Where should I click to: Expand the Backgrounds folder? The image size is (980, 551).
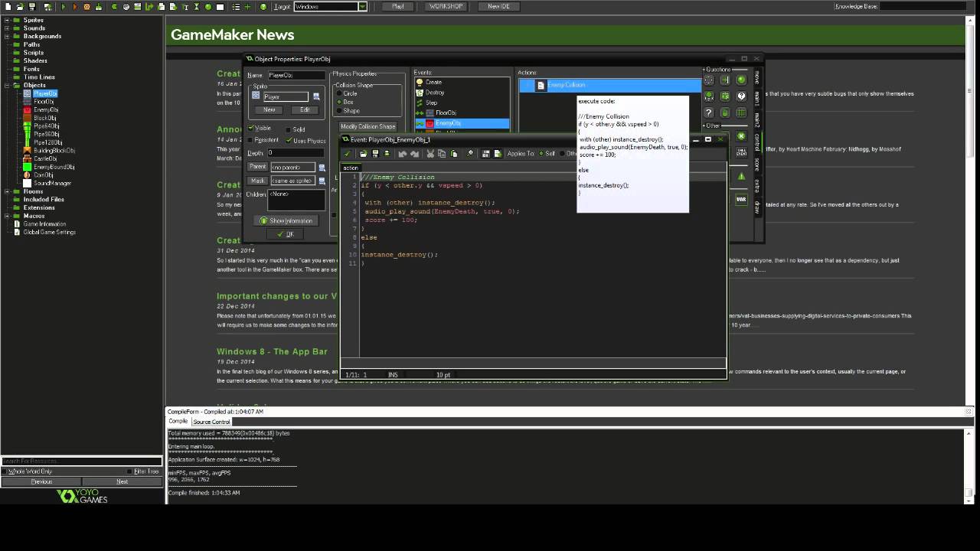click(x=7, y=36)
